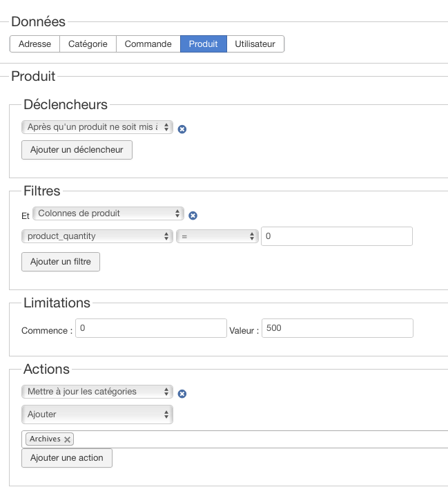Click the Valeur field containing 500
Viewport: 448px width, 496px height.
337,328
